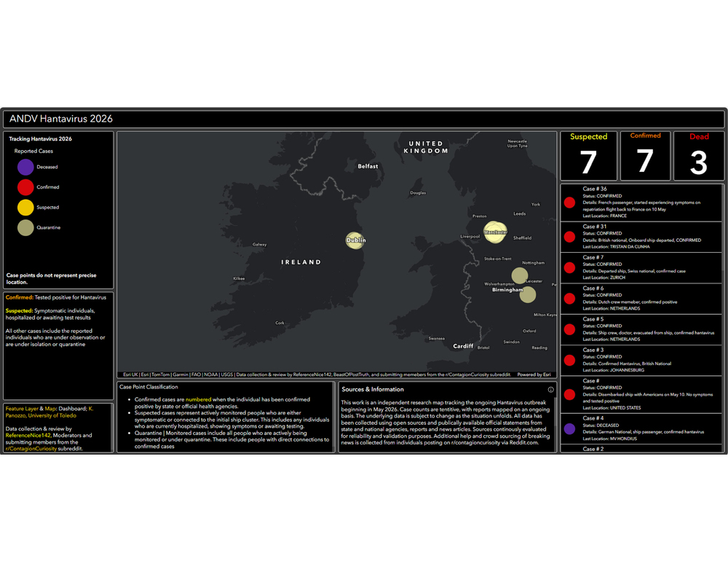Click the purple Deceased legend circle

[25, 167]
